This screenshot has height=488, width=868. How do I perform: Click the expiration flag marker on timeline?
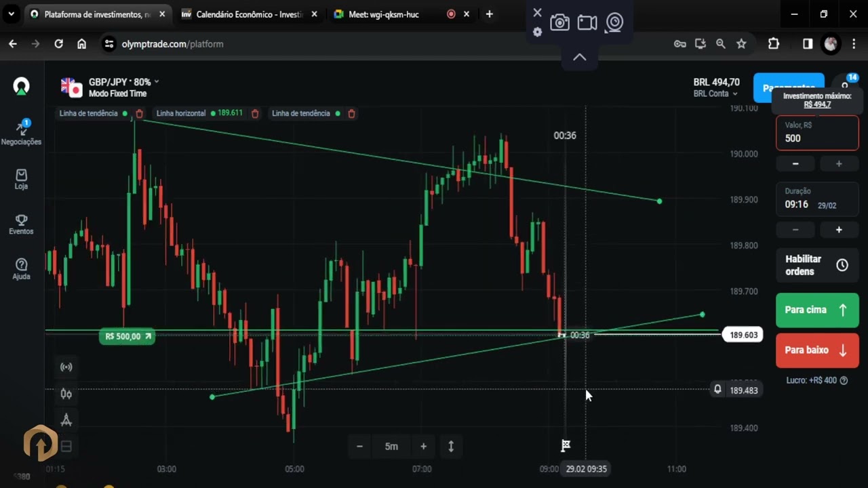click(x=566, y=445)
